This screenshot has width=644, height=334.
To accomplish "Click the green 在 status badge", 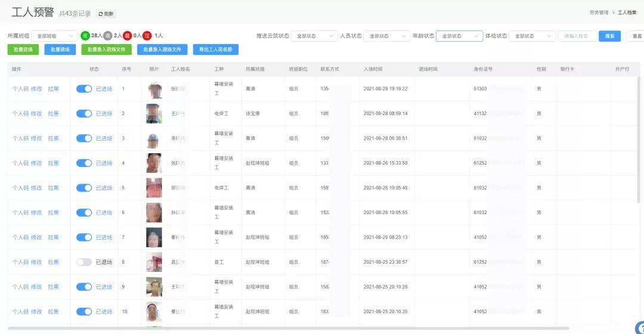I will click(85, 36).
